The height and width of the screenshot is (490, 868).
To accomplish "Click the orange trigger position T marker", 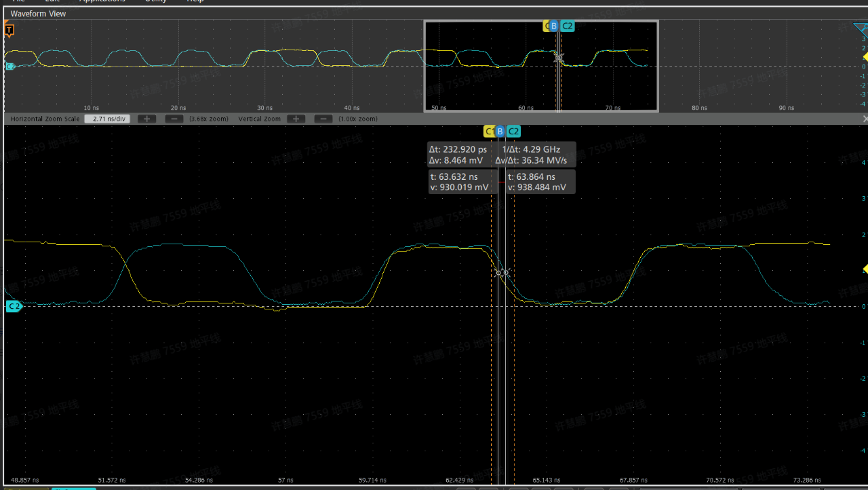I will pyautogui.click(x=9, y=30).
